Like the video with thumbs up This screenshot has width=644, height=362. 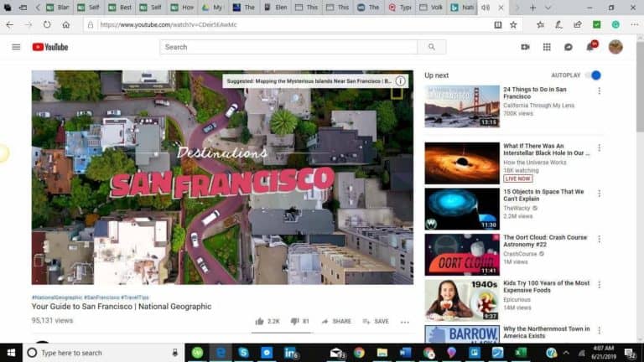(260, 321)
